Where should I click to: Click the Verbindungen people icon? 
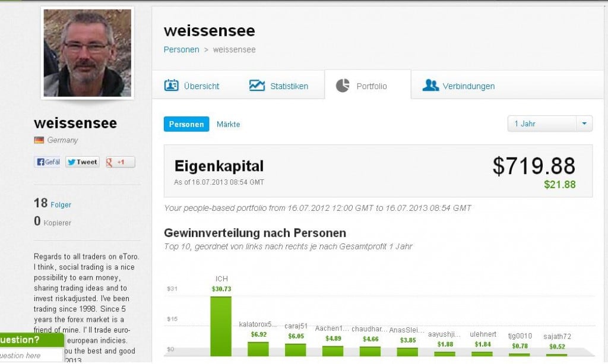[430, 86]
